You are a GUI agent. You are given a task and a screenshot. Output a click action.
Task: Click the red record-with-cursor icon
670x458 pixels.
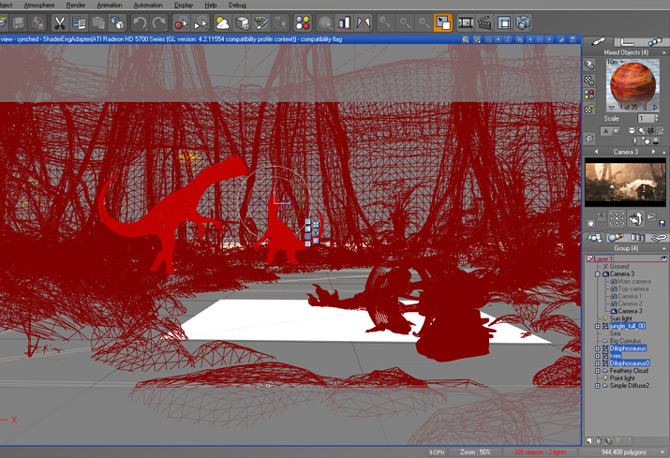click(x=181, y=23)
